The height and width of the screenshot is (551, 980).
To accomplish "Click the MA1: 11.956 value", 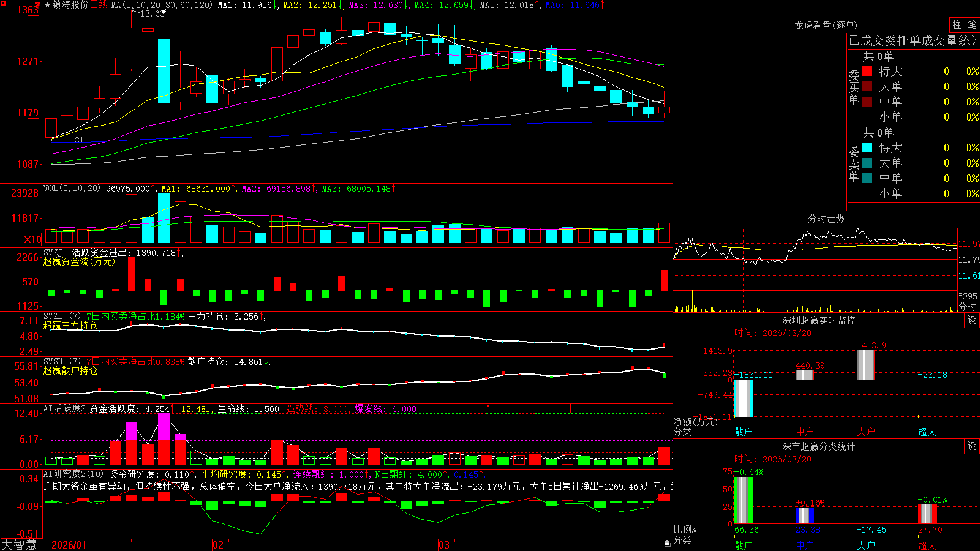I will pos(244,5).
